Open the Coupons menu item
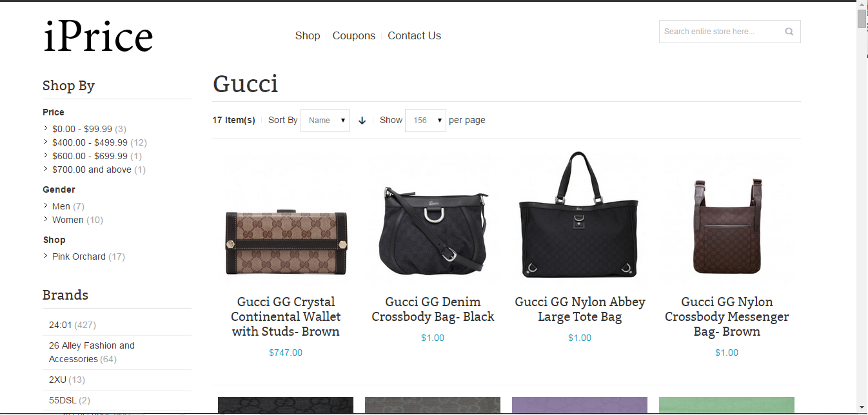Viewport: 868px width, 415px height. point(354,36)
